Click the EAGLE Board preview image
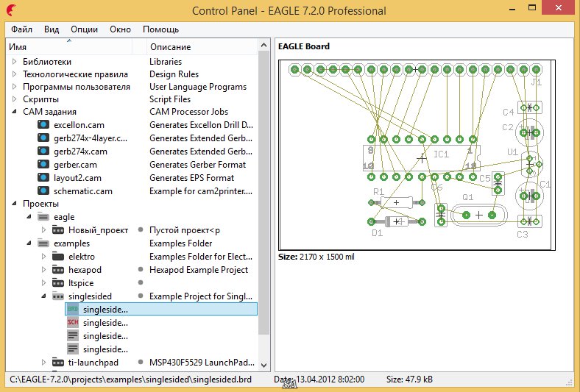The height and width of the screenshot is (392, 580). (x=417, y=156)
